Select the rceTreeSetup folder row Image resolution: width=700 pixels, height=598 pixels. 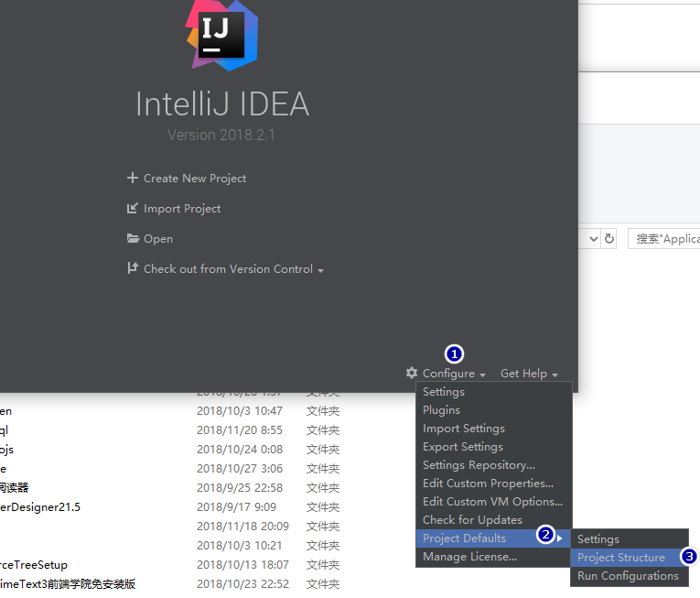pos(169,564)
